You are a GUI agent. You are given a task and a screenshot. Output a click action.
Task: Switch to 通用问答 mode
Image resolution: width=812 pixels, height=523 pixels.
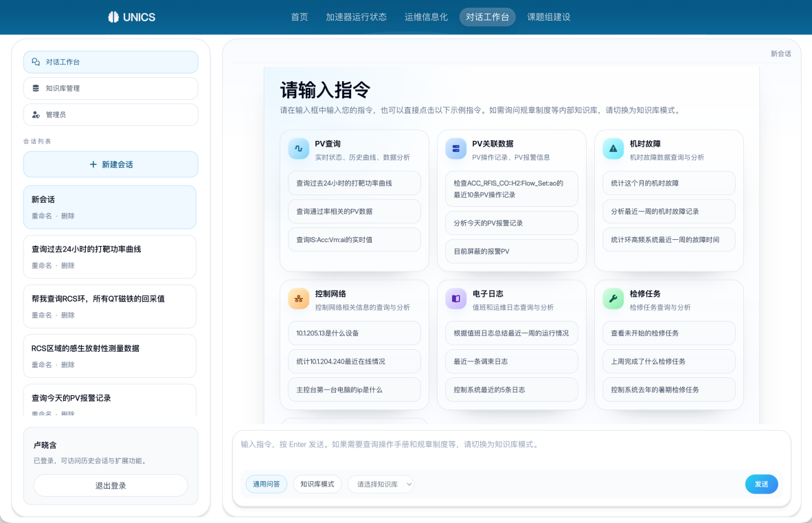coord(267,484)
